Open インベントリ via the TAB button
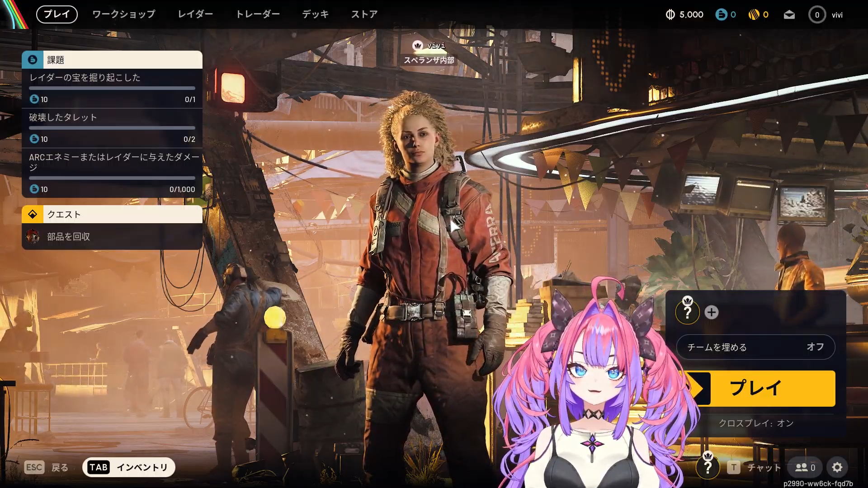 (128, 467)
